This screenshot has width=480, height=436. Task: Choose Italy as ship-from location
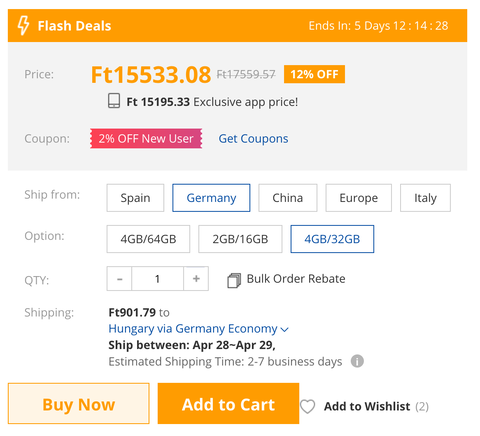[425, 198]
